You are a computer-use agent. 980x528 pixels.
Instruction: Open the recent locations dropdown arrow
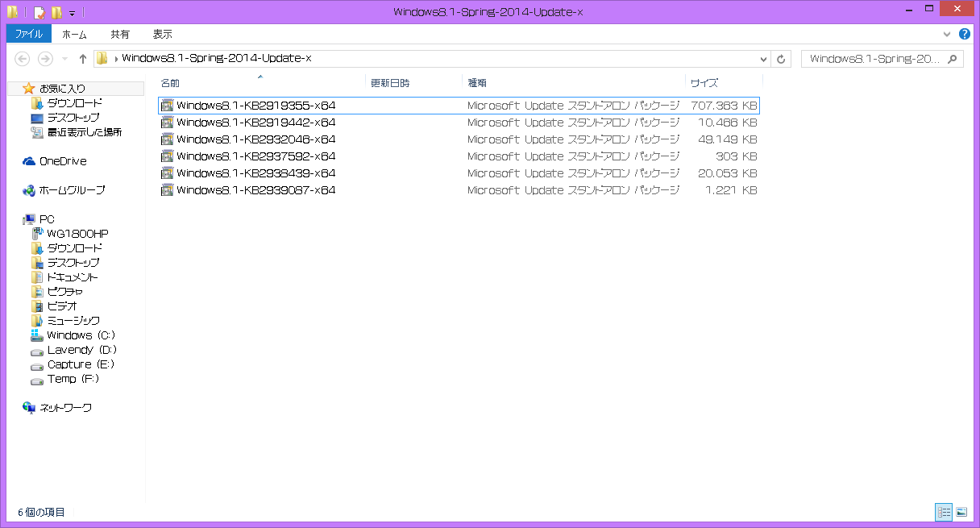(64, 60)
